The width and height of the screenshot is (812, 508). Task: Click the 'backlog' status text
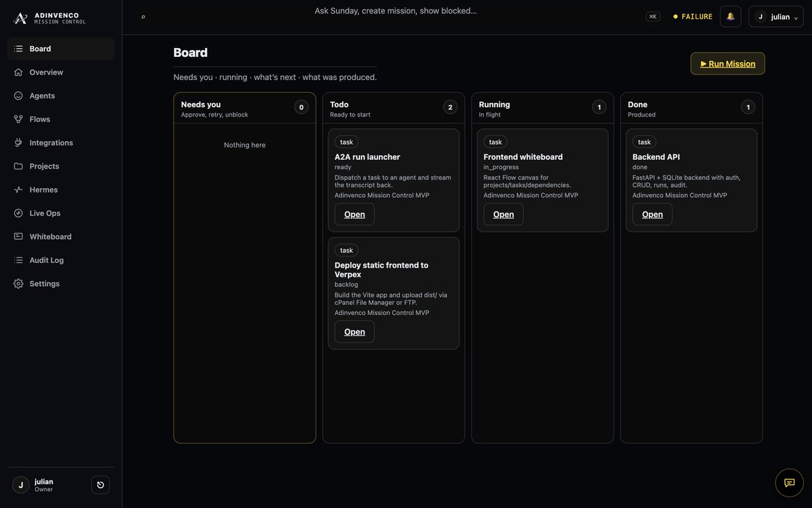[346, 284]
